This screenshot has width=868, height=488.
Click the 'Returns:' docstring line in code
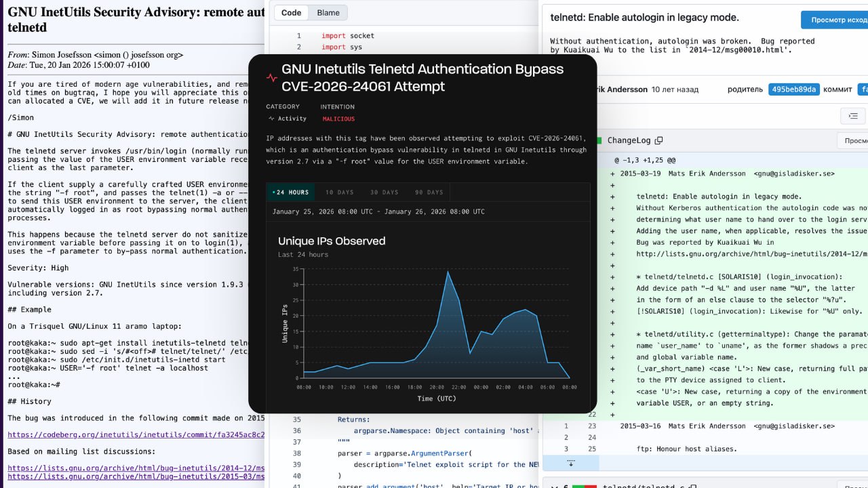[x=354, y=420]
